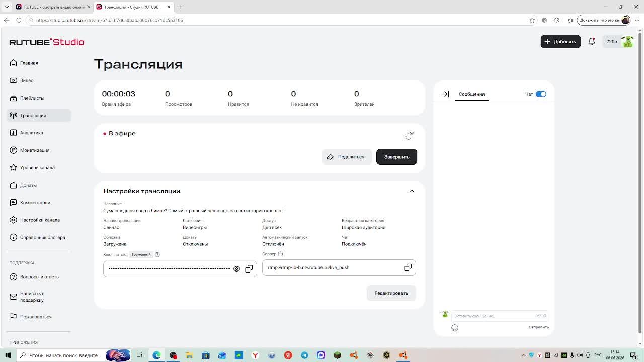Viewport: 644px width, 362px height.
Task: Copy the server URL
Action: tap(408, 267)
